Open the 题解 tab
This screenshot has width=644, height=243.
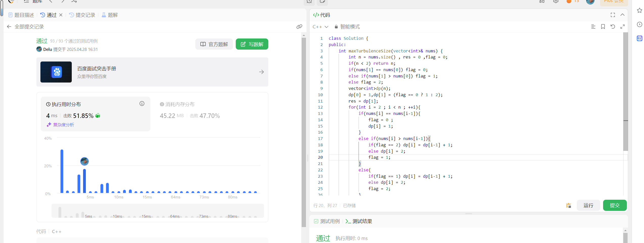[110, 15]
